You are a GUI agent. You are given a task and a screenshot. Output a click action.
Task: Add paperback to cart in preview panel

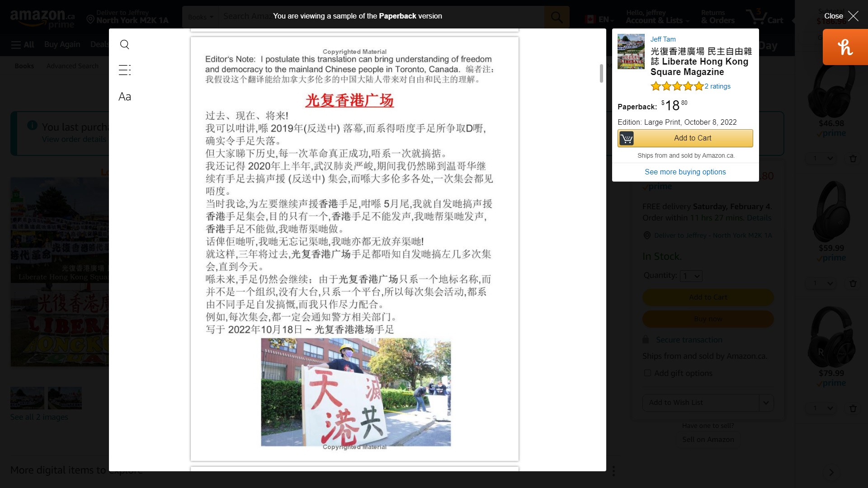pyautogui.click(x=685, y=138)
